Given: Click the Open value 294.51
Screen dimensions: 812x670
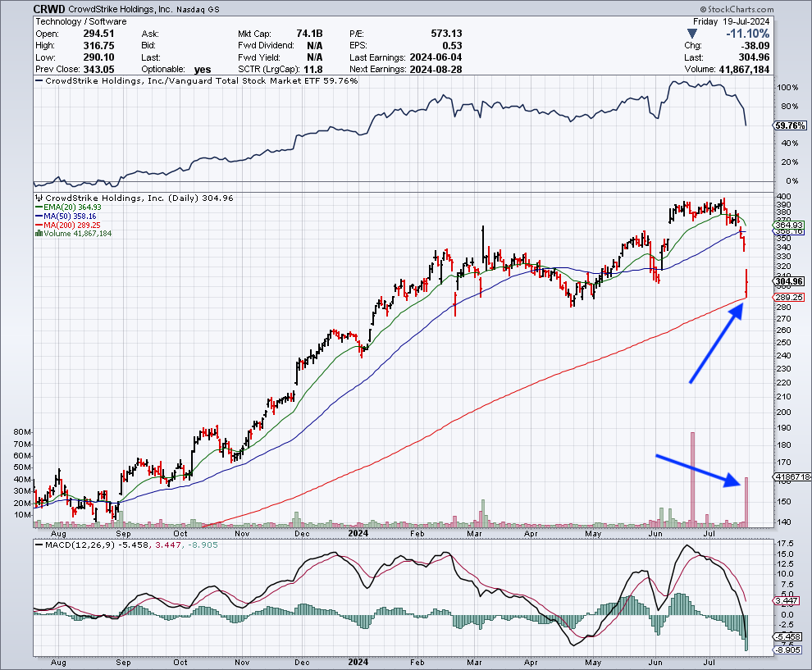Looking at the screenshot, I should tap(98, 34).
